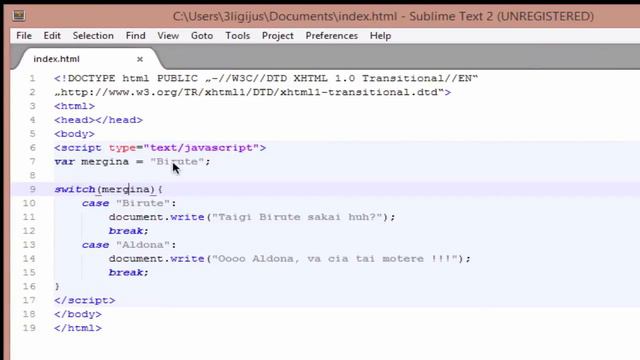Click the "text/javascript" attribute value
Screen dimensions: 640x360
coord(201,148)
